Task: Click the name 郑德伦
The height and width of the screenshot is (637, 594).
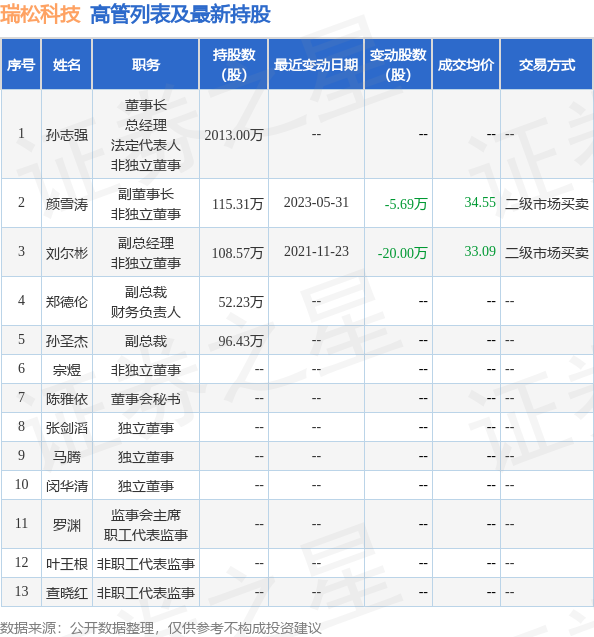Action: tap(67, 301)
